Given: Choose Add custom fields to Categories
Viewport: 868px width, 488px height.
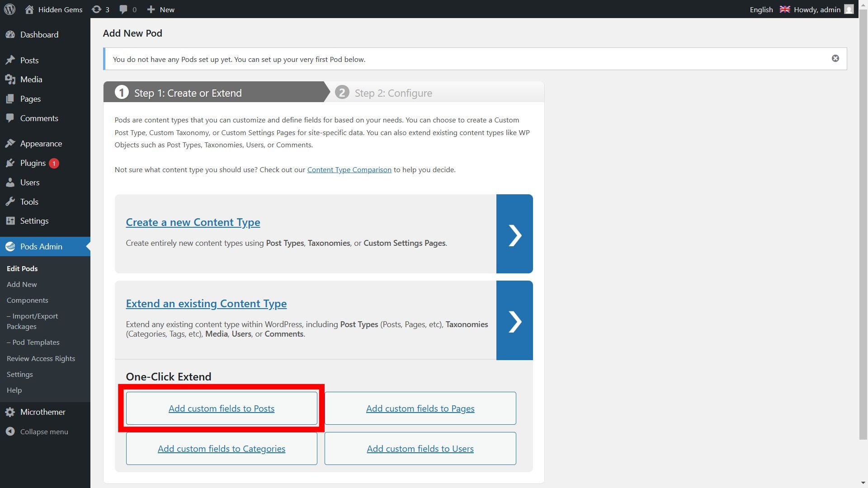Looking at the screenshot, I should 222,449.
